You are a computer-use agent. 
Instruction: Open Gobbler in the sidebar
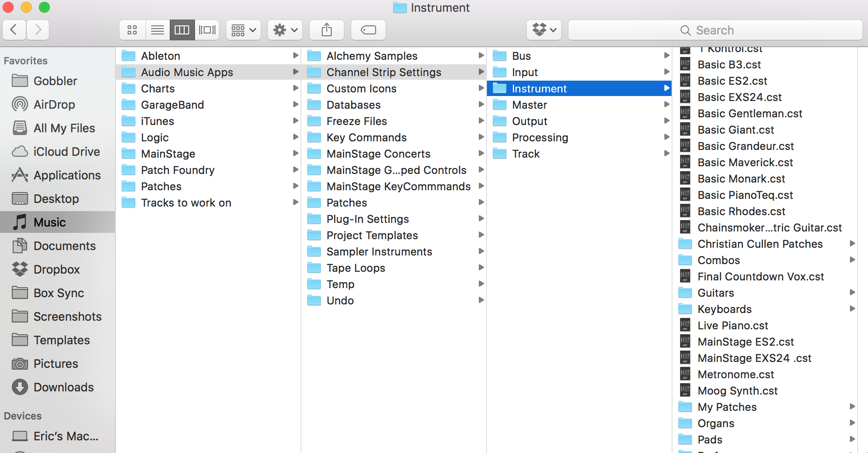click(x=57, y=81)
